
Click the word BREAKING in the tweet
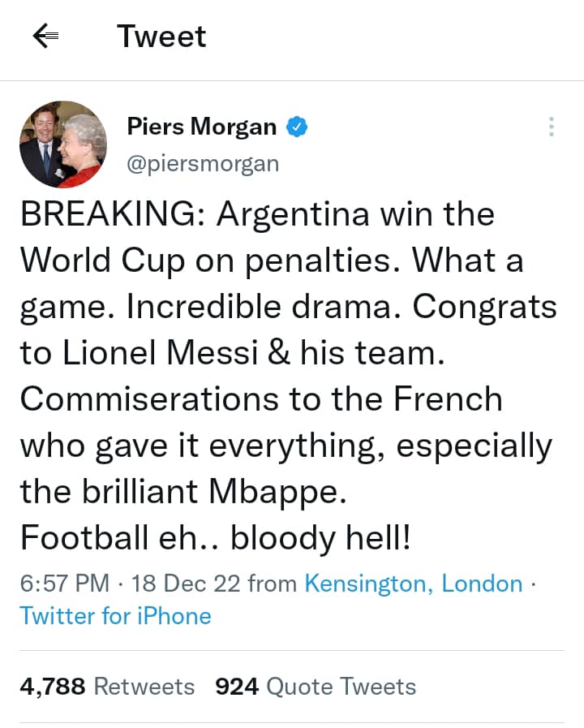(x=112, y=215)
